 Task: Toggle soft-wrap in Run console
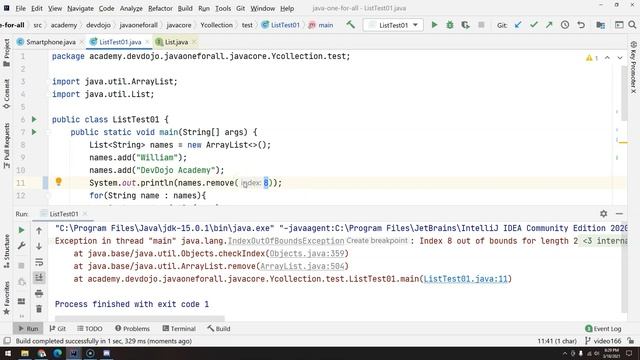(x=39, y=262)
